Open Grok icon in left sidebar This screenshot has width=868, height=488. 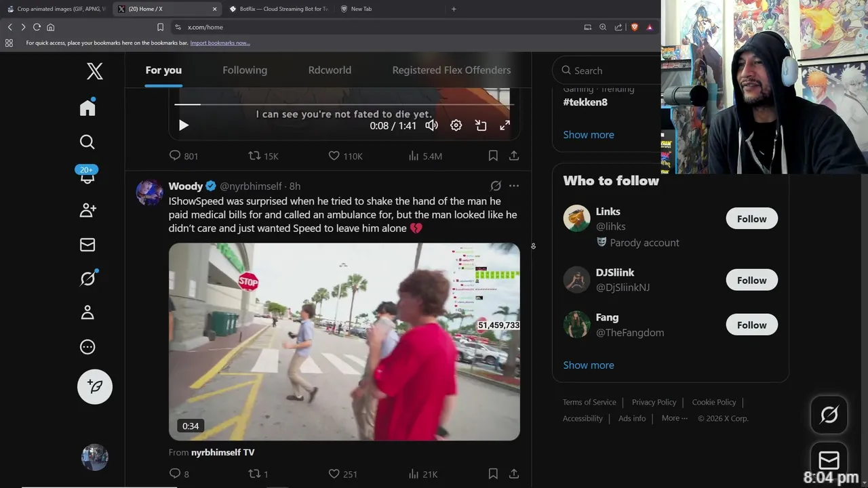pos(87,278)
